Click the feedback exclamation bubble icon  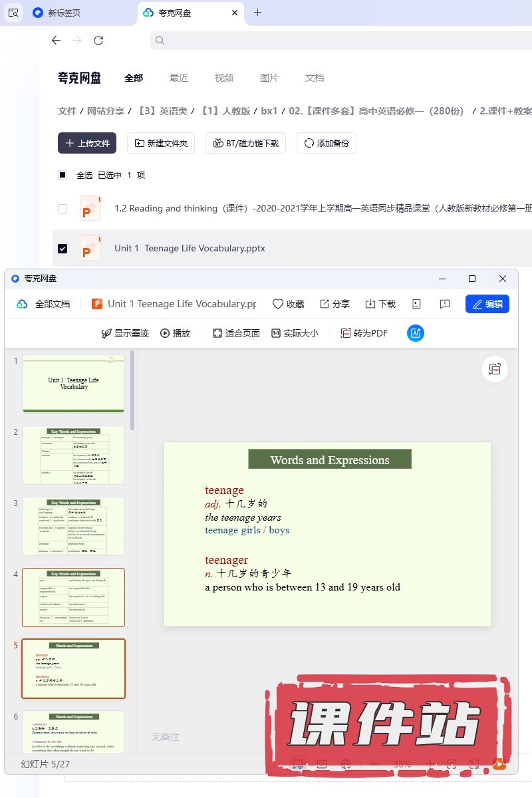tap(445, 304)
